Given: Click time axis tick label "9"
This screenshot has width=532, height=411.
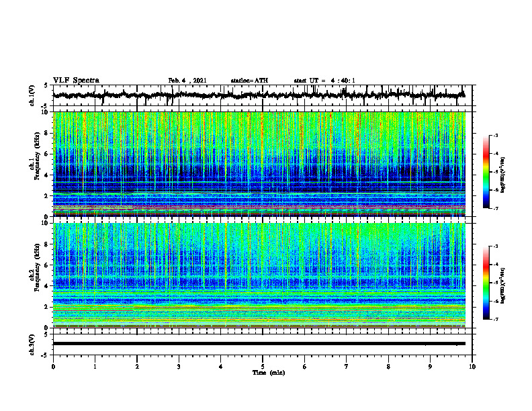Looking at the screenshot, I should pos(430,367).
